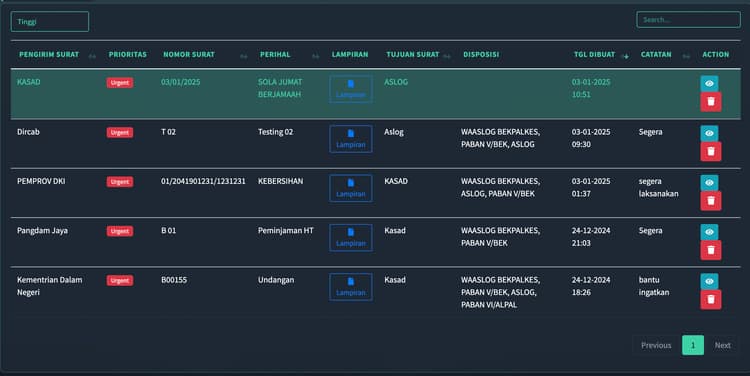Delete the Kementrian Dalam Negeri Undangan row
The height and width of the screenshot is (376, 750).
[711, 299]
